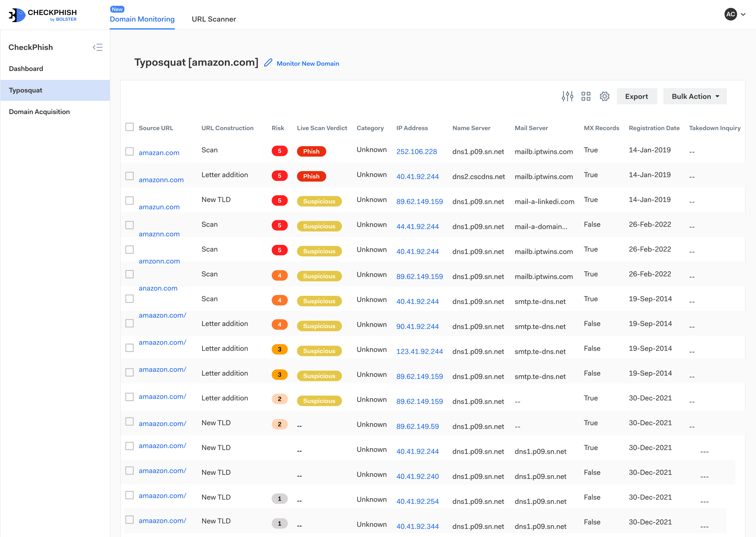The height and width of the screenshot is (537, 756).
Task: Click risk badge 1 in 40.41.92.254 row
Action: click(x=280, y=499)
